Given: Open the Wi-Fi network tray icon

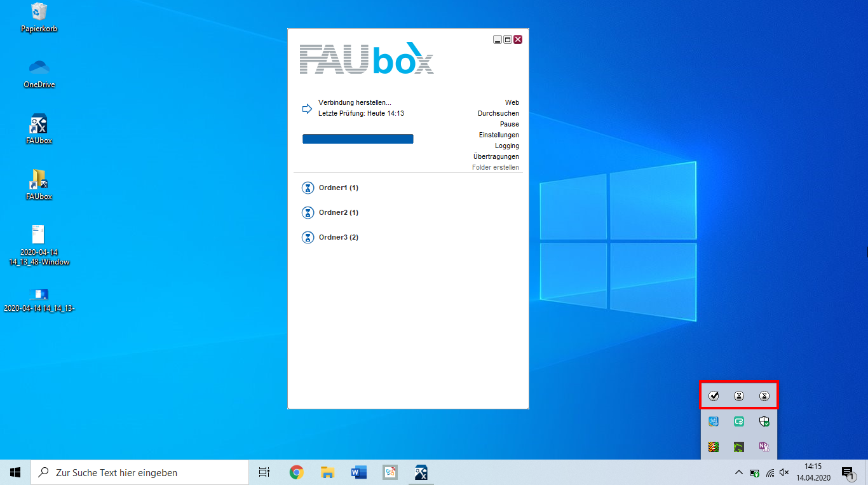Looking at the screenshot, I should point(770,473).
